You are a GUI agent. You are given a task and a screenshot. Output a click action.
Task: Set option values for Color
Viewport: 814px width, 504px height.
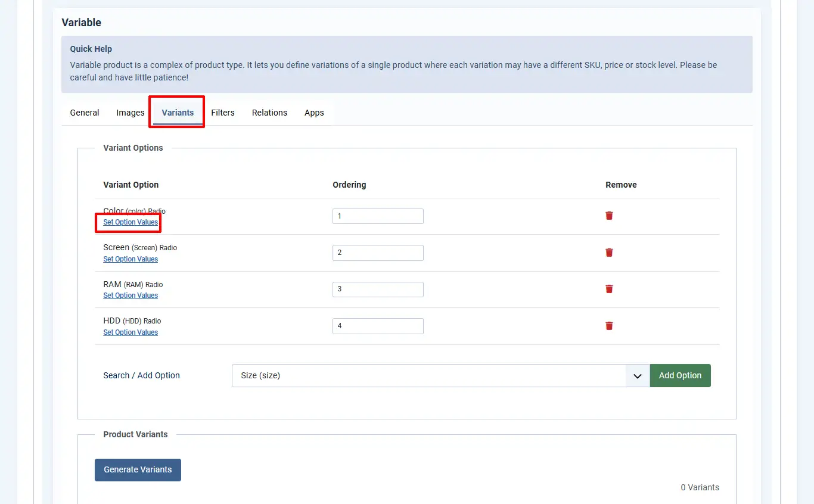(x=131, y=222)
